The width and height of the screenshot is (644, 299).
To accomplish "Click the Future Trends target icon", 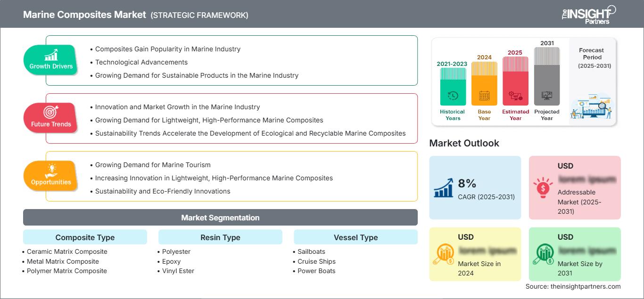I will click(51, 113).
